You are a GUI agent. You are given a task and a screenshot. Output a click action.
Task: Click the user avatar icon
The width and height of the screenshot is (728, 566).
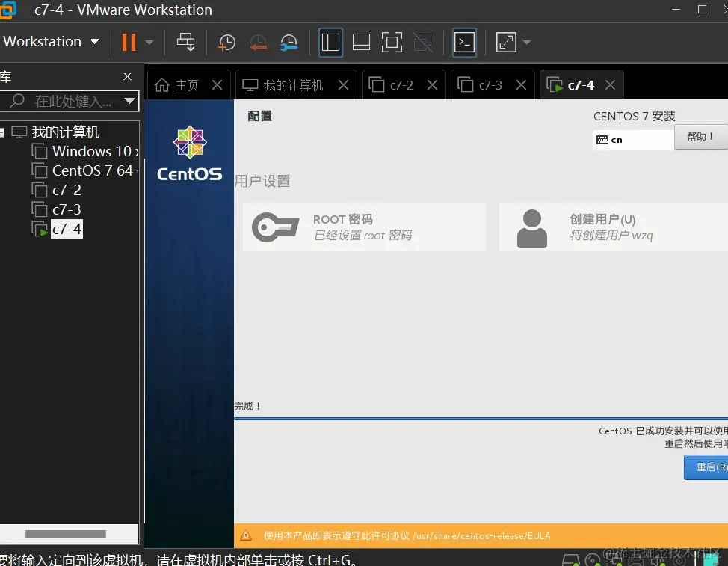(532, 229)
